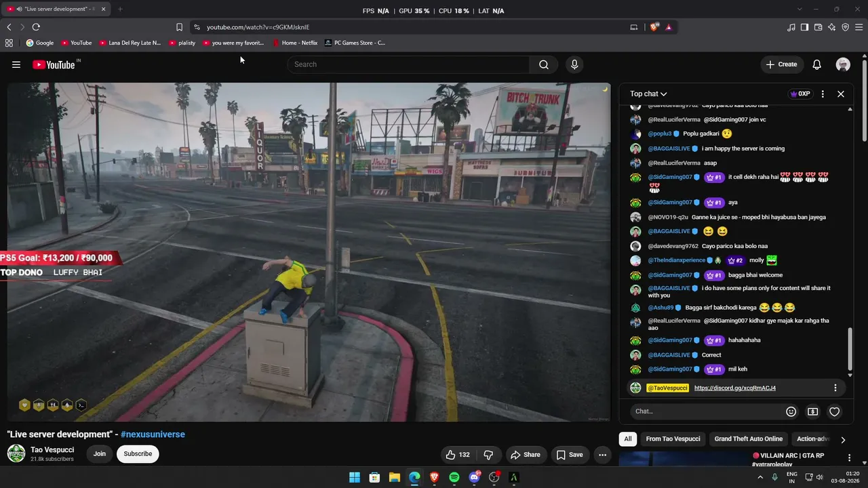
Task: Open the YouTube guide hamburger menu
Action: click(x=16, y=64)
